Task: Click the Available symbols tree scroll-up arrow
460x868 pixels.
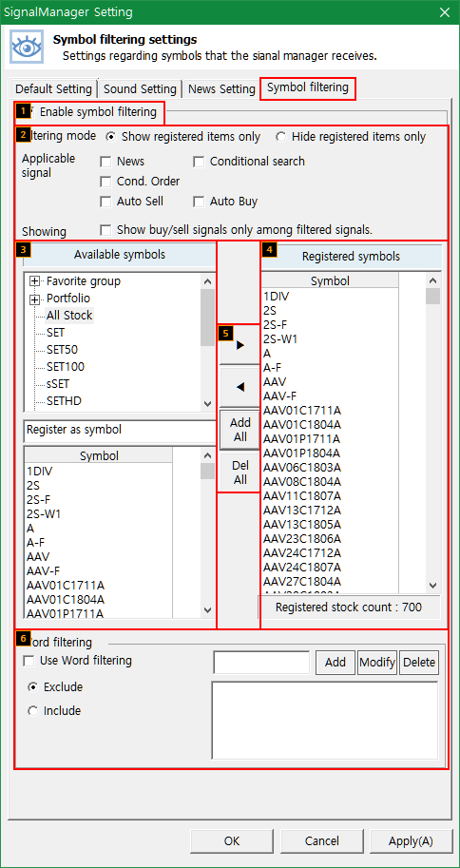Action: (x=207, y=281)
